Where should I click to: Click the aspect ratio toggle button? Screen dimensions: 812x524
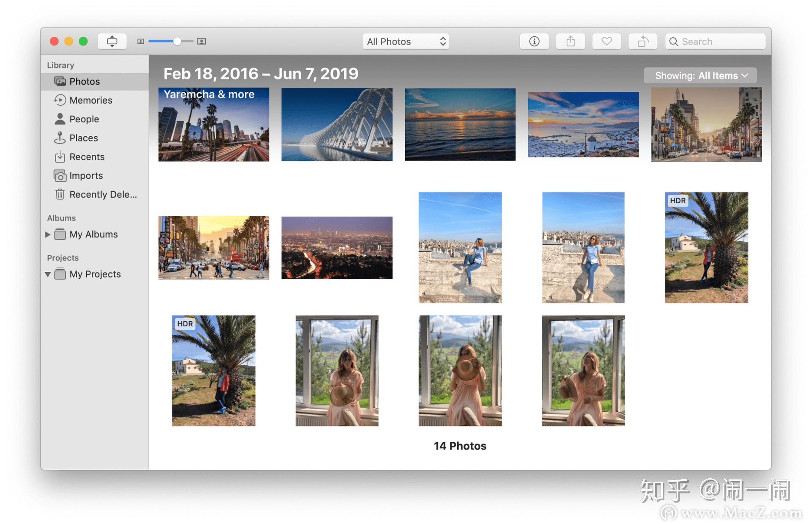click(112, 41)
